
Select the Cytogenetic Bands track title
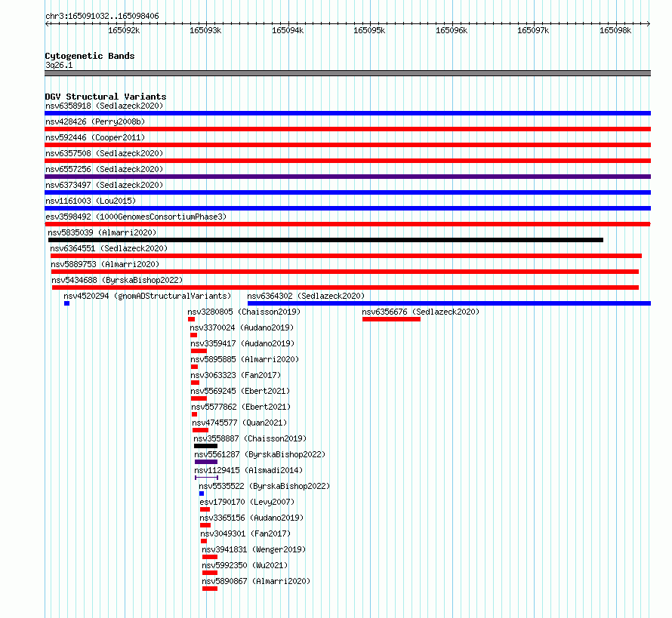90,56
